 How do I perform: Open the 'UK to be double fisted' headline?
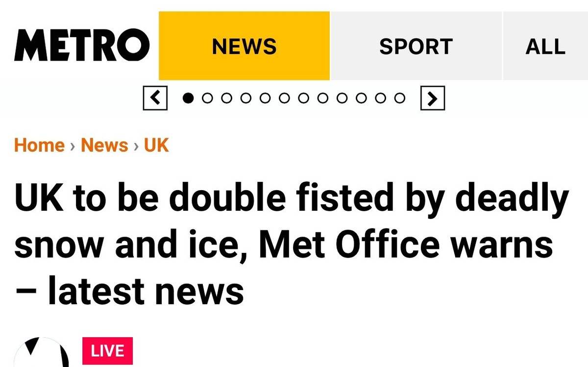(x=292, y=244)
